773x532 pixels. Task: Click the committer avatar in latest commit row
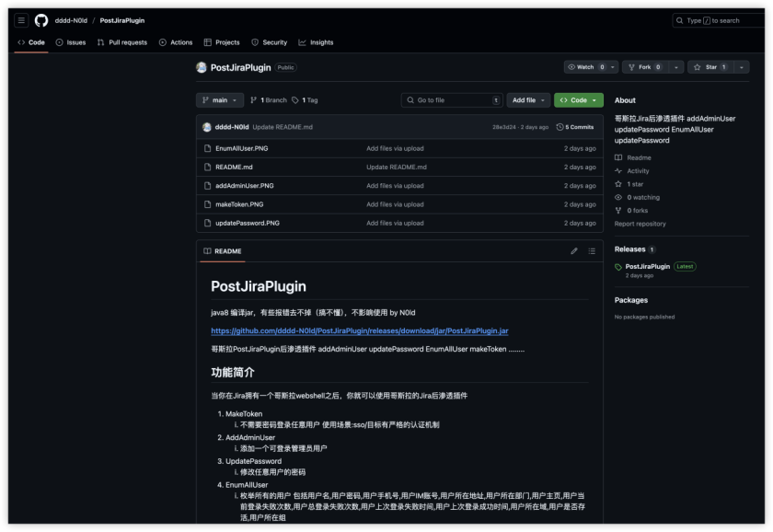(207, 127)
